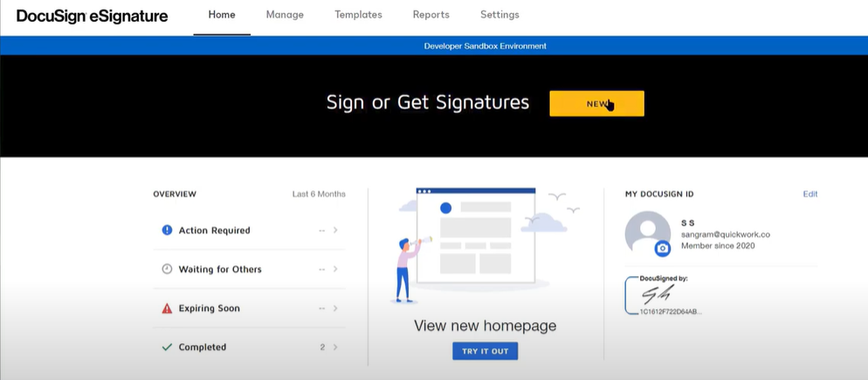Click the Sign or Get Signatures heading
The image size is (868, 380).
click(x=428, y=102)
